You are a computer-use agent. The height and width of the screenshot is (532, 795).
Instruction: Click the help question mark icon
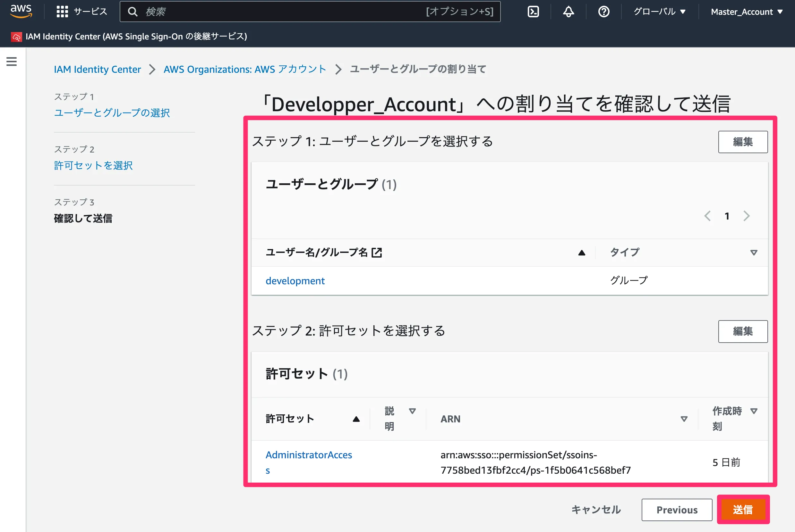(x=603, y=12)
